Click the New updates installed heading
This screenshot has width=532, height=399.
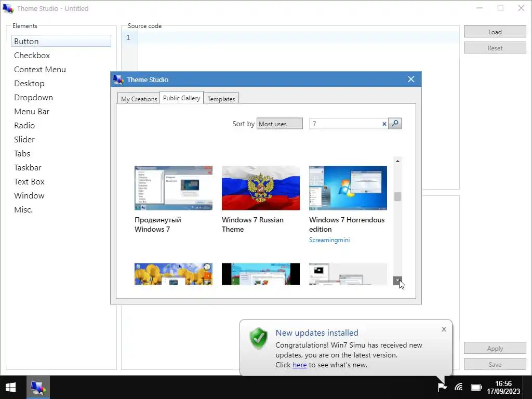317,332
